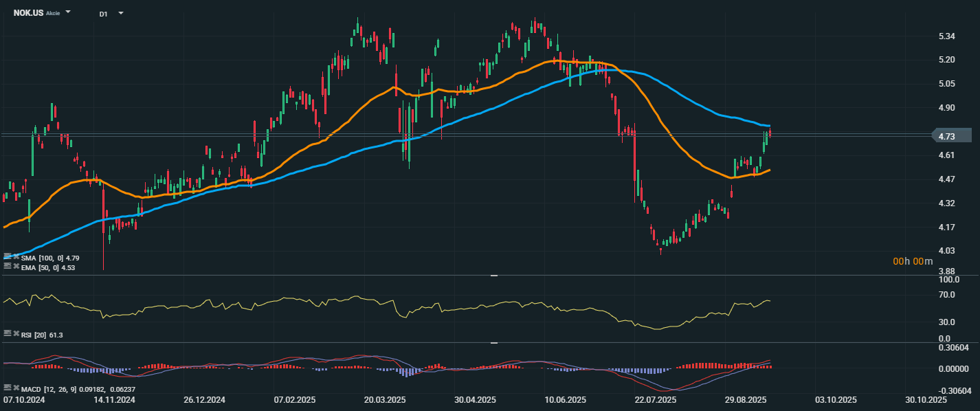This screenshot has height=411, width=980.
Task: Open EMA indicator settings icon
Action: 7,265
